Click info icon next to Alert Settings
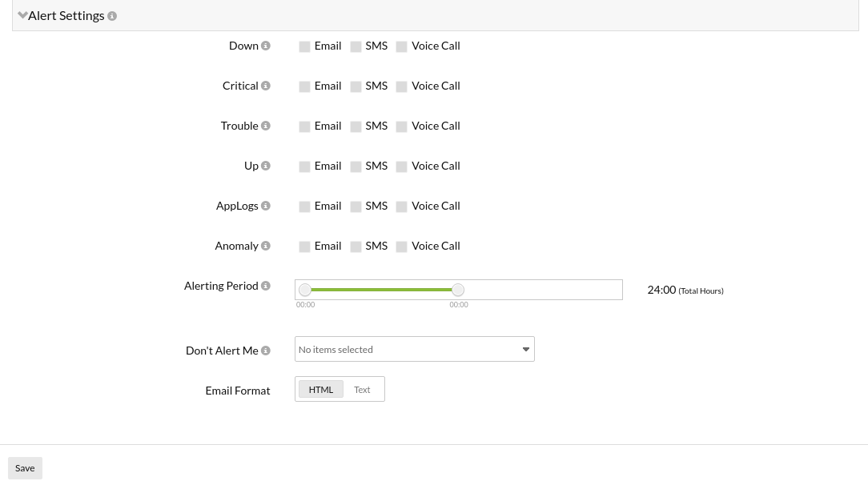 (112, 16)
